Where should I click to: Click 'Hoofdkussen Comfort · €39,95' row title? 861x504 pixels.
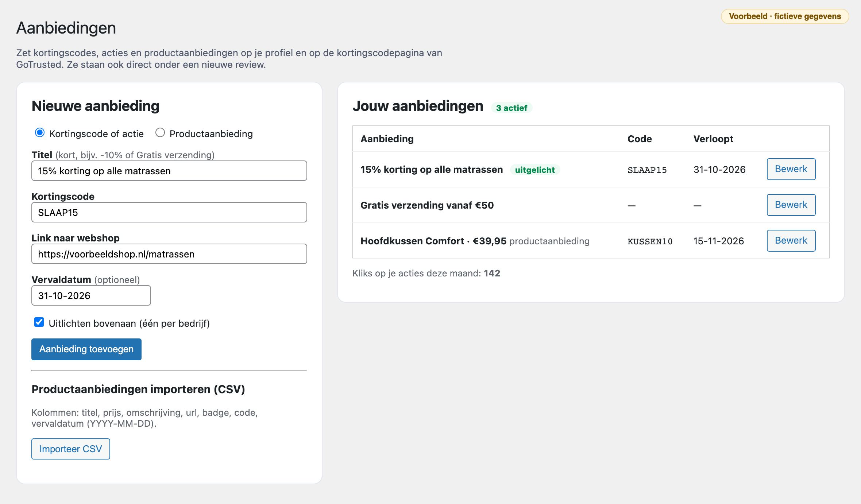433,241
